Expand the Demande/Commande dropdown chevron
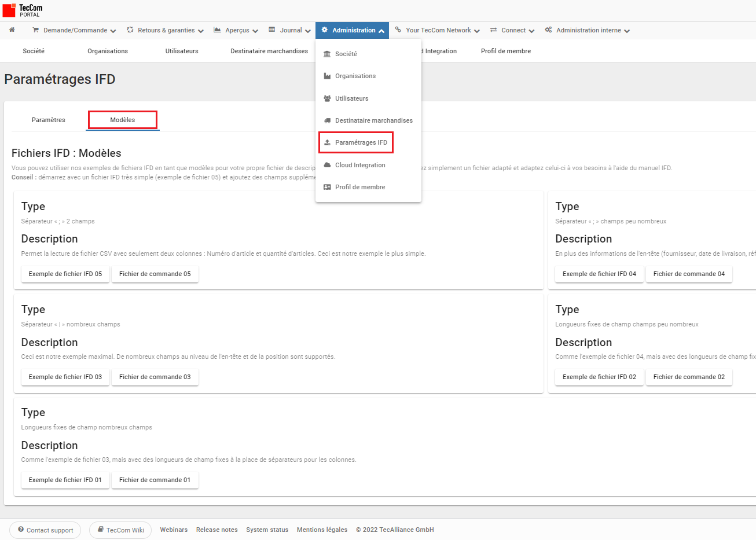The width and height of the screenshot is (756, 540). 113,31
